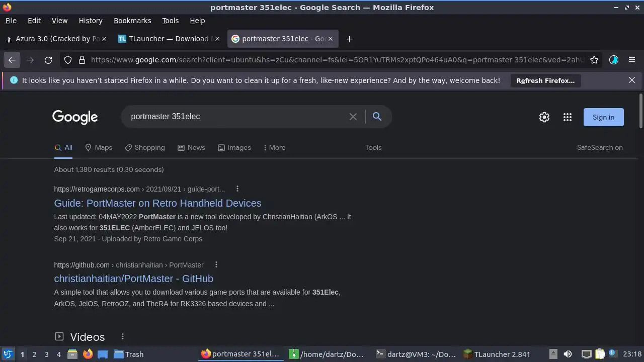
Task: Open options next to Videos heading
Action: (123, 336)
